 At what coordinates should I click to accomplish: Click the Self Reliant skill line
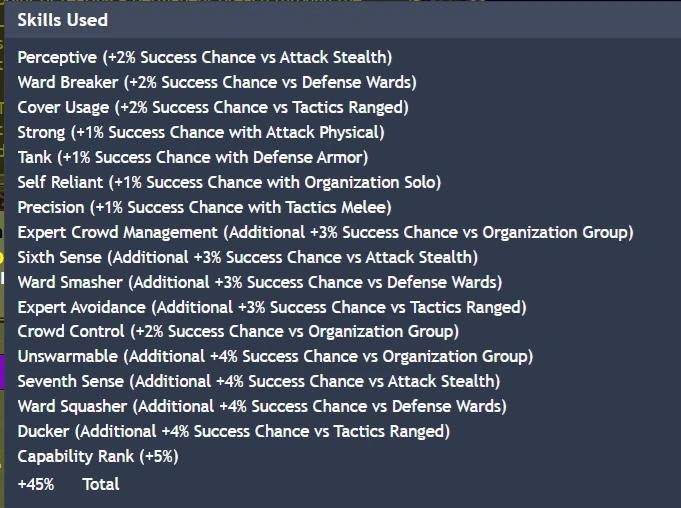coord(229,182)
